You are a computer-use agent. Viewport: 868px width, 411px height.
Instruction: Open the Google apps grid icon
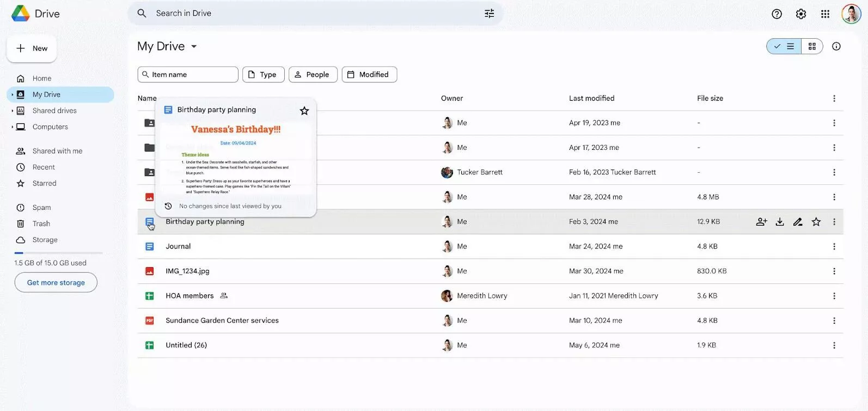point(825,14)
